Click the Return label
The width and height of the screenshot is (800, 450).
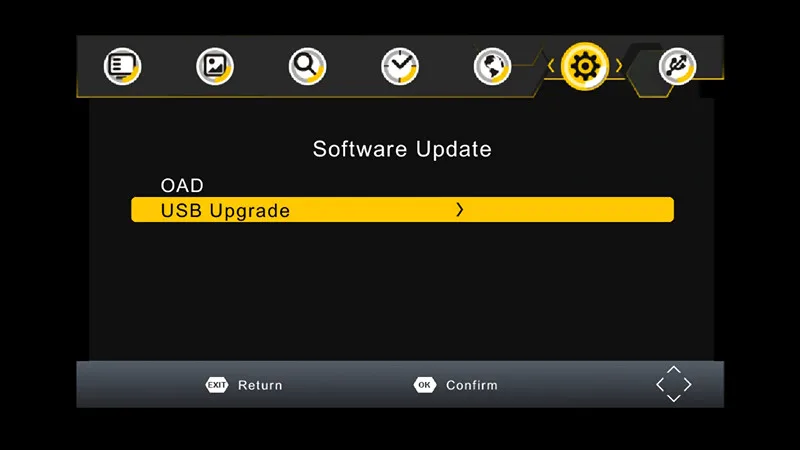[x=260, y=385]
